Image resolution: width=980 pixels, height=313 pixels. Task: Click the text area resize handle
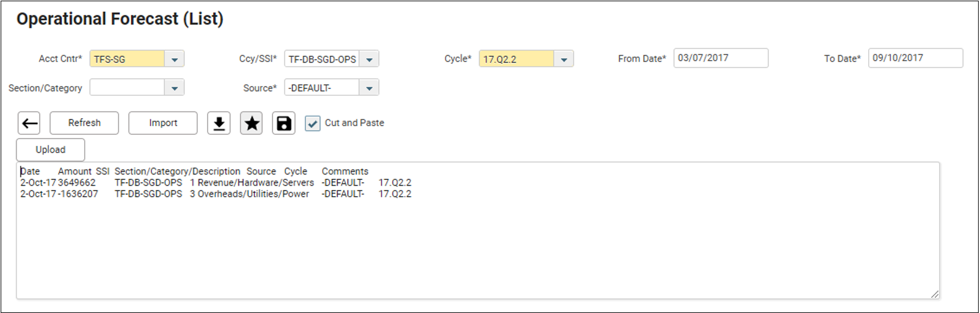coord(935,294)
